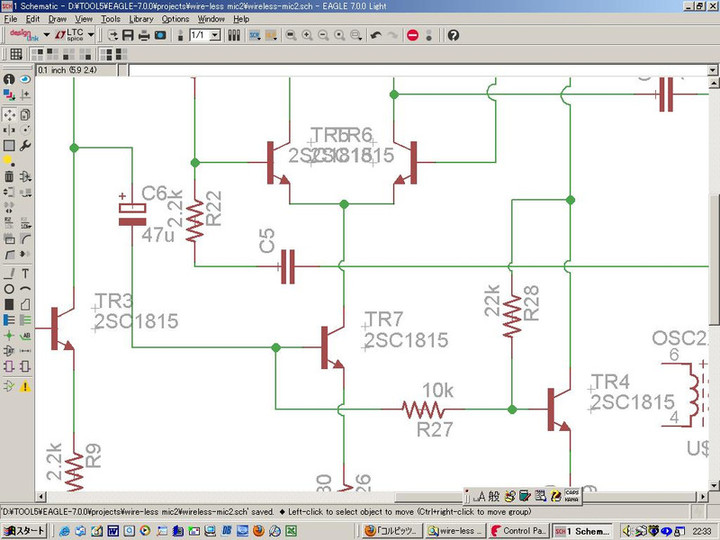Click the Undo arrow in the toolbar
Viewport: 720px width, 540px height.
tap(376, 35)
